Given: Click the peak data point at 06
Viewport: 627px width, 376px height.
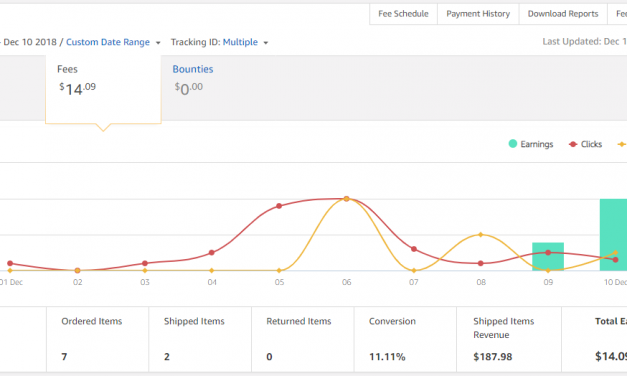Looking at the screenshot, I should (347, 199).
